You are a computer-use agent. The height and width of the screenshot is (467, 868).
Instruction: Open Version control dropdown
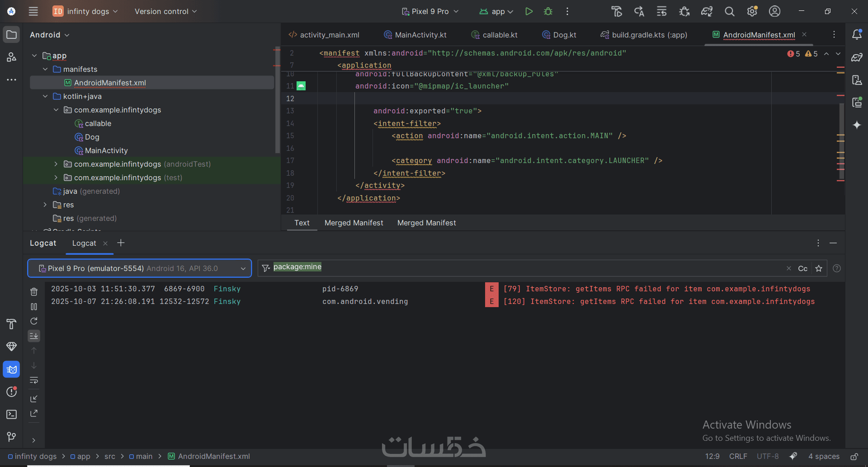pos(165,11)
